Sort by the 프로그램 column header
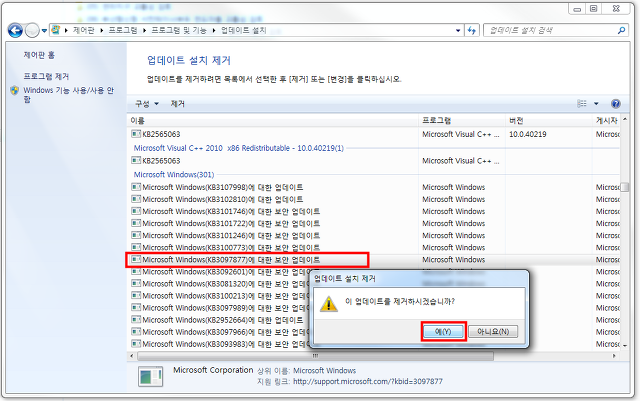The height and width of the screenshot is (401, 640). click(x=462, y=120)
